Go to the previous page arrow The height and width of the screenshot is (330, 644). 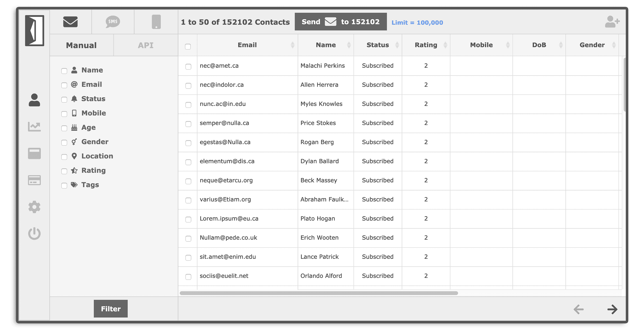[578, 309]
